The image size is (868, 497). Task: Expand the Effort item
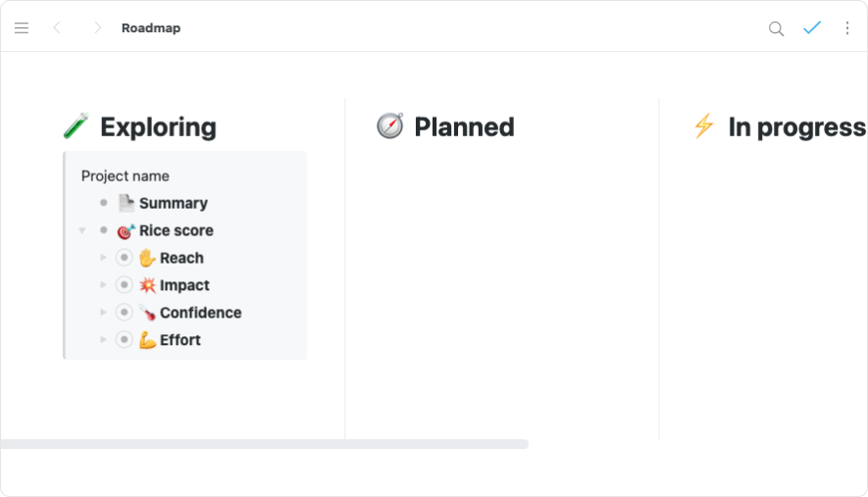point(104,340)
